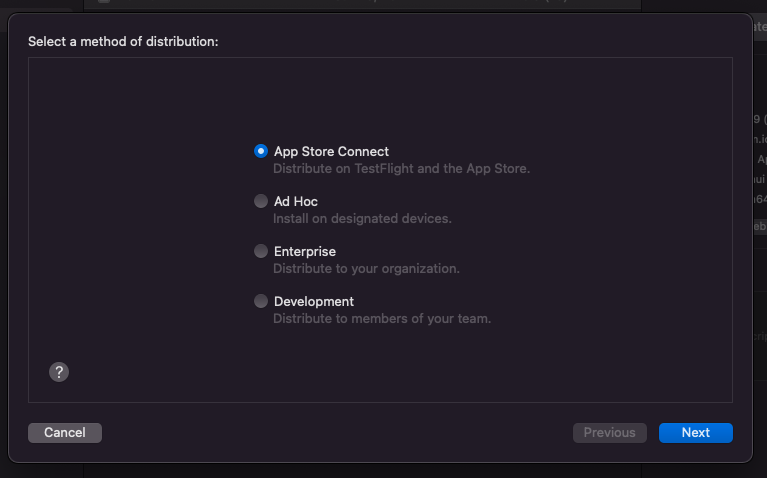Click the Previous button
767x478 pixels.
(x=609, y=433)
